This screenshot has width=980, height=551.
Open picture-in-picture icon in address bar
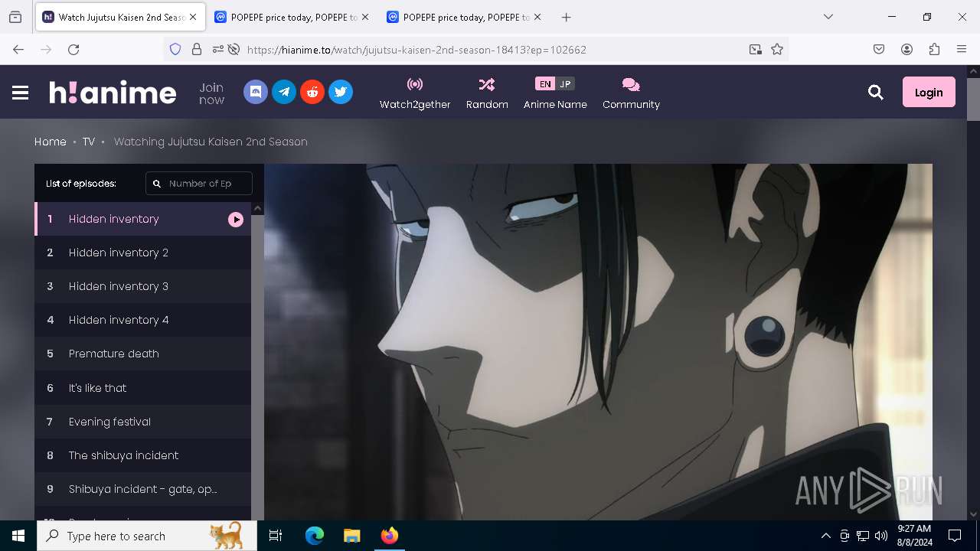(756, 49)
